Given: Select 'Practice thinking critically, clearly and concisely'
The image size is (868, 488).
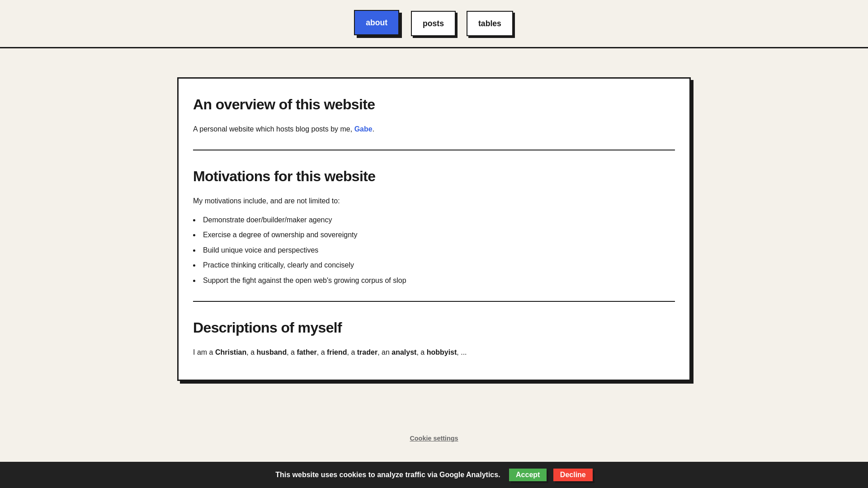Looking at the screenshot, I should click(278, 265).
